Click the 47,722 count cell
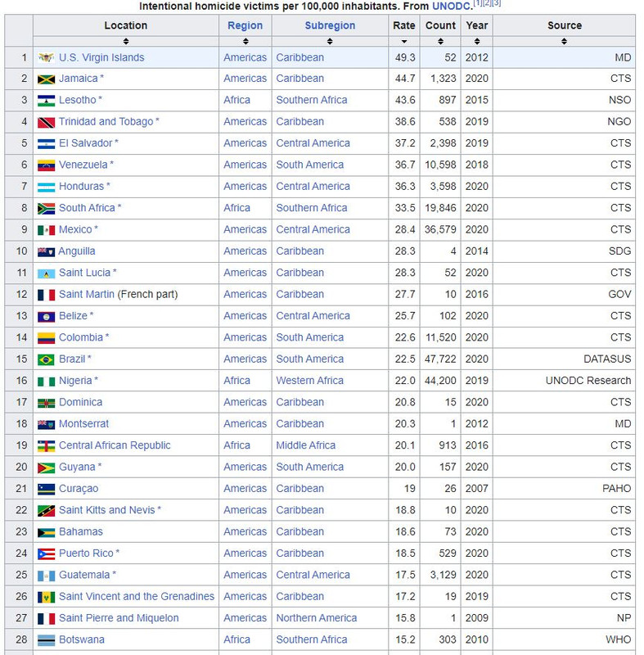 point(440,359)
